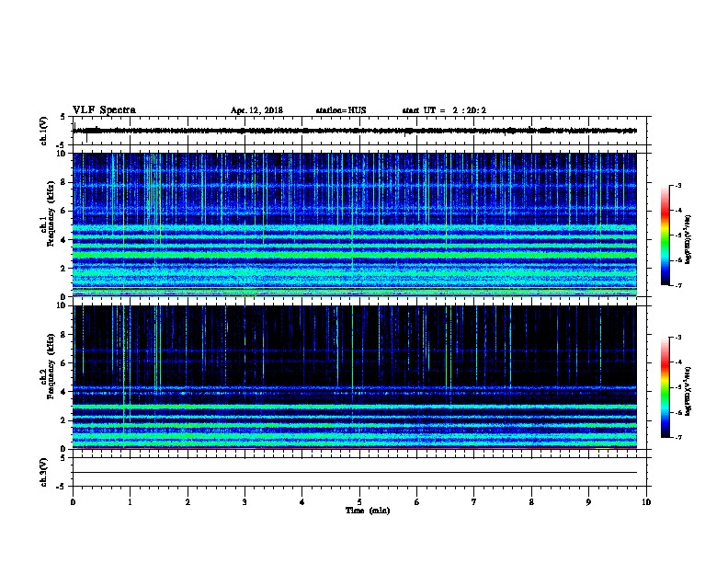
Task: Click the flat ch.3 voltage trace line
Action: pyautogui.click(x=355, y=473)
